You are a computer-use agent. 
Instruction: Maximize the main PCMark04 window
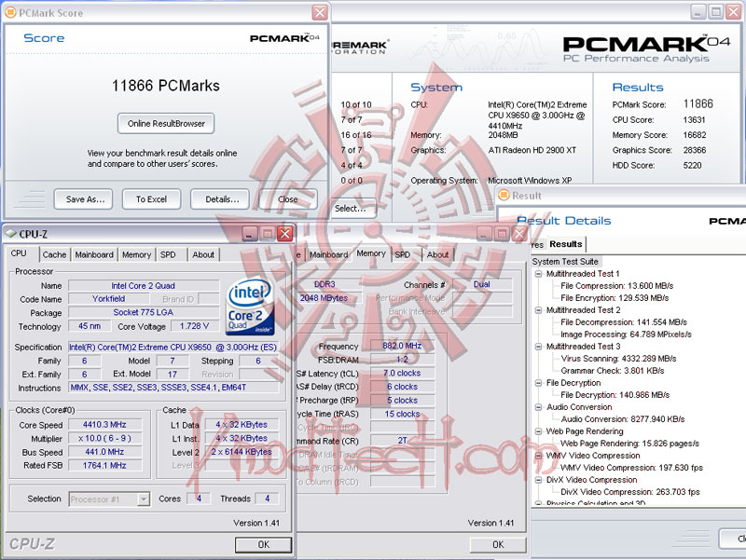(x=715, y=12)
